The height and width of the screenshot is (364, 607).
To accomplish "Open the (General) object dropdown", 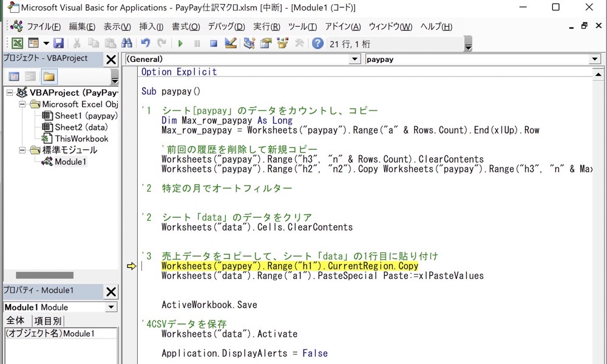I will tap(355, 59).
